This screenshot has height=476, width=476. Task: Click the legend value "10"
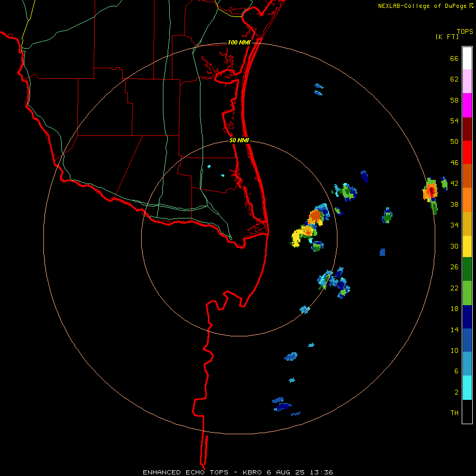tap(454, 350)
